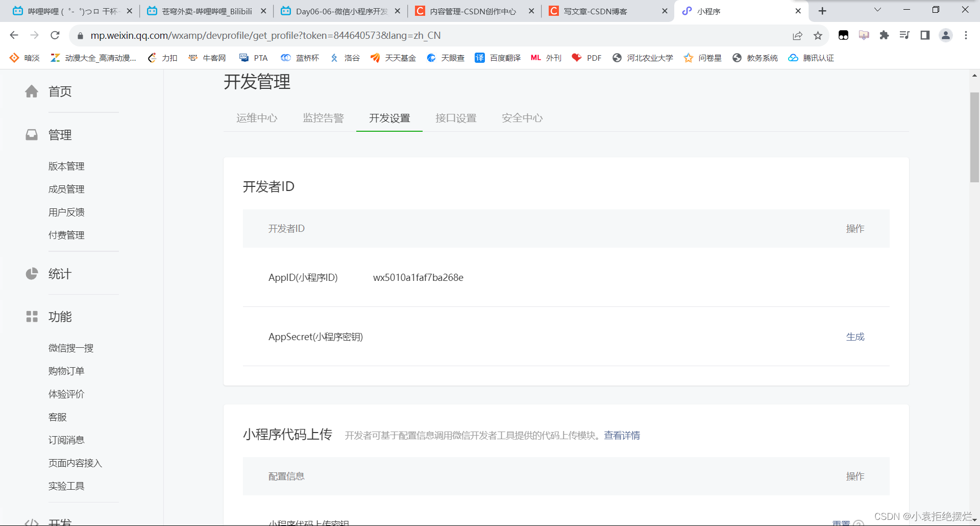Image resolution: width=980 pixels, height=526 pixels.
Task: Switch to the 运维中心 tab
Action: coord(257,118)
